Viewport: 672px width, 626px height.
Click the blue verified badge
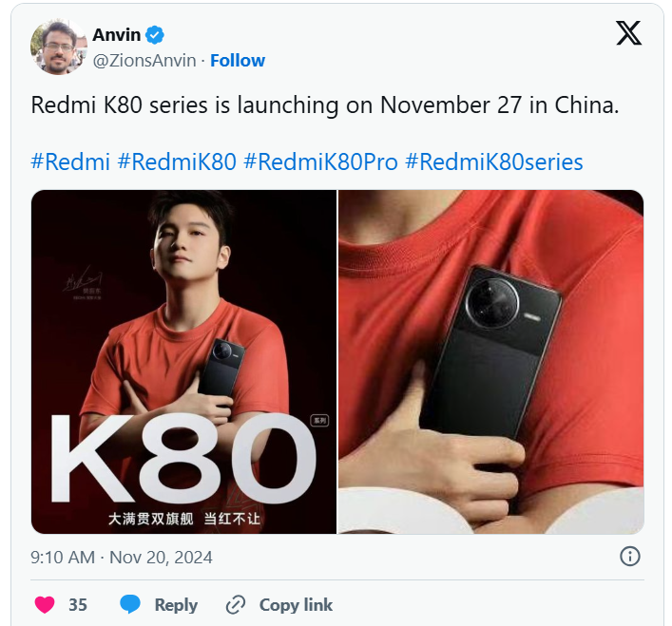pos(155,35)
